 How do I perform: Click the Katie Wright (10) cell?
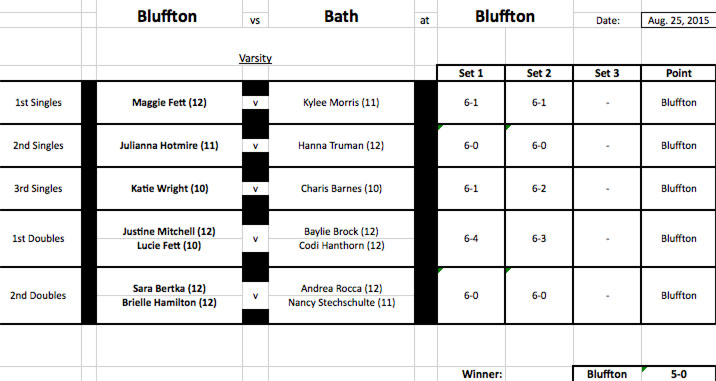169,188
